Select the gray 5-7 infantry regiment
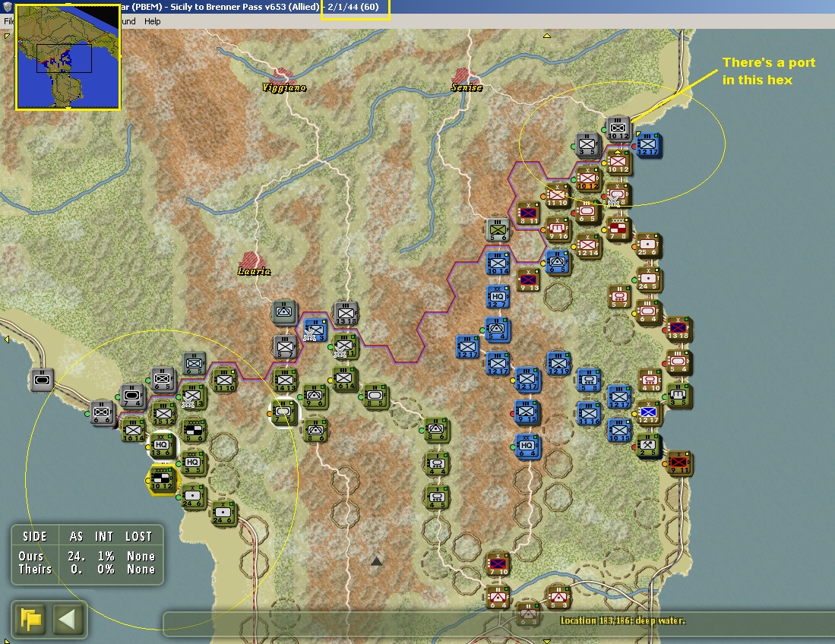The height and width of the screenshot is (644, 835). coord(285,347)
